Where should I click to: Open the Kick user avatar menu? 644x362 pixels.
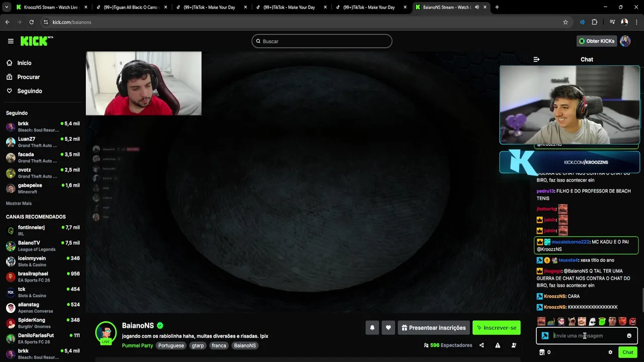pos(625,41)
